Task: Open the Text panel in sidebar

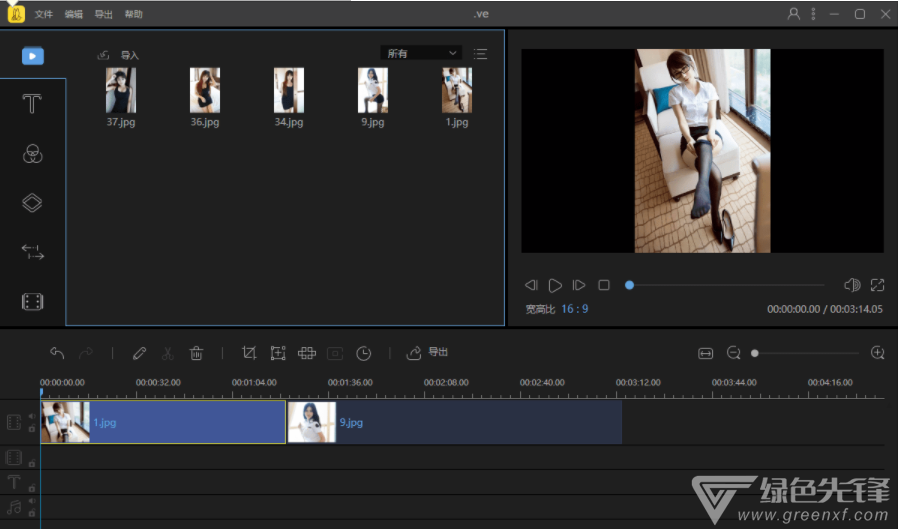Action: (32, 104)
